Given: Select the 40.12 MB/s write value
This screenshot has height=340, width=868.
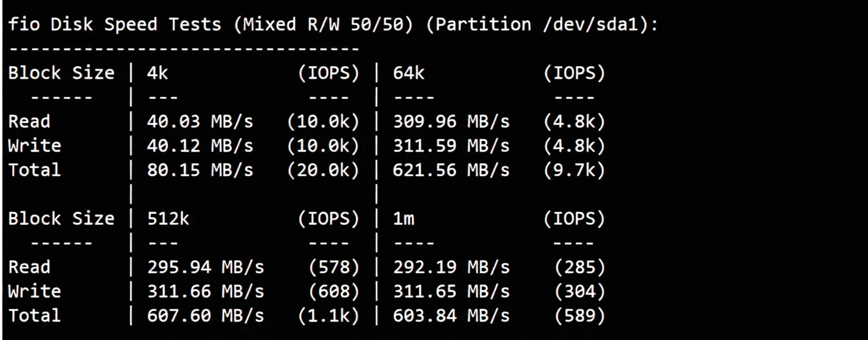Looking at the screenshot, I should 200,146.
